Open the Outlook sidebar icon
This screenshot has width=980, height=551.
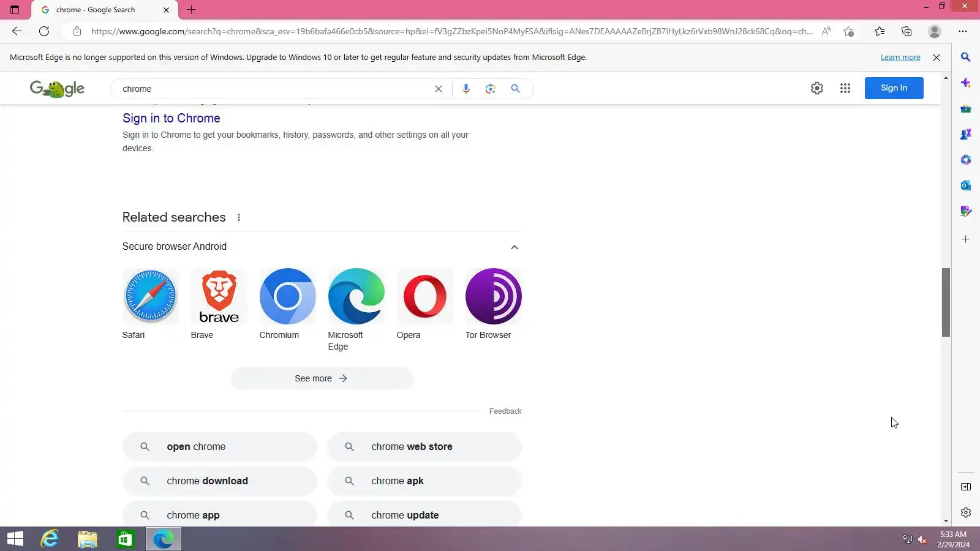pyautogui.click(x=966, y=186)
